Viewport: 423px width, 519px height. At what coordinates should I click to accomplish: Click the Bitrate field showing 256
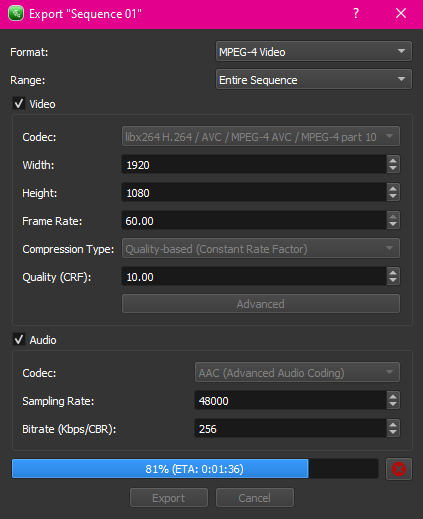[x=291, y=429]
